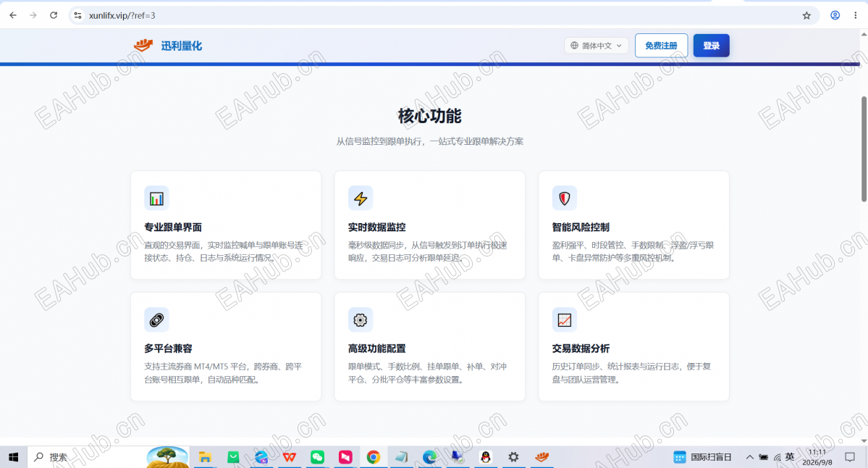Go back using the browser back arrow
The image size is (868, 468).
coord(13,15)
